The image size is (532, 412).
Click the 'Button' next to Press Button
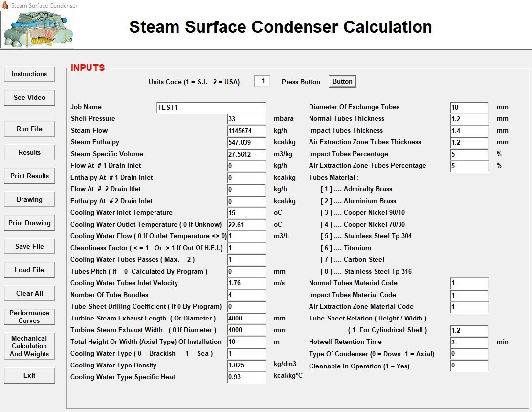(342, 82)
